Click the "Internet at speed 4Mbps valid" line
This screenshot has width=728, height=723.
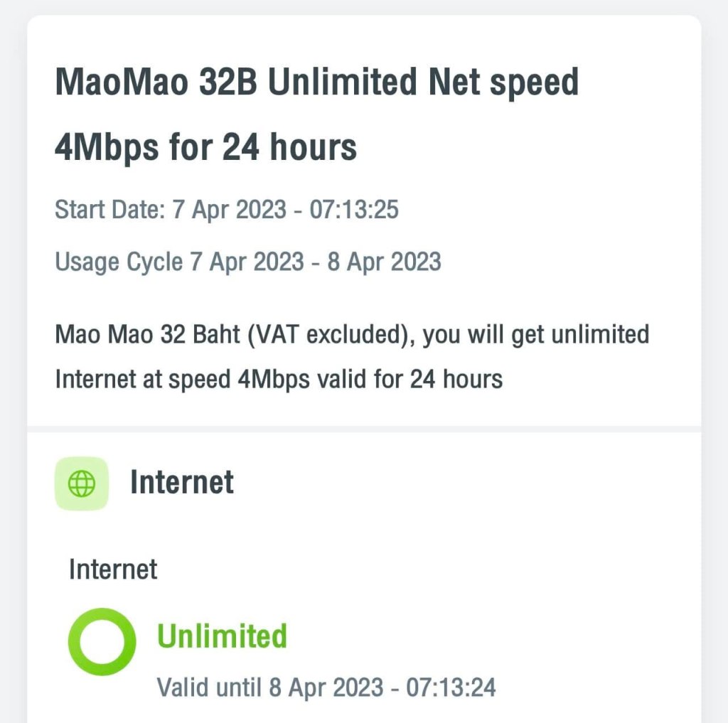279,379
